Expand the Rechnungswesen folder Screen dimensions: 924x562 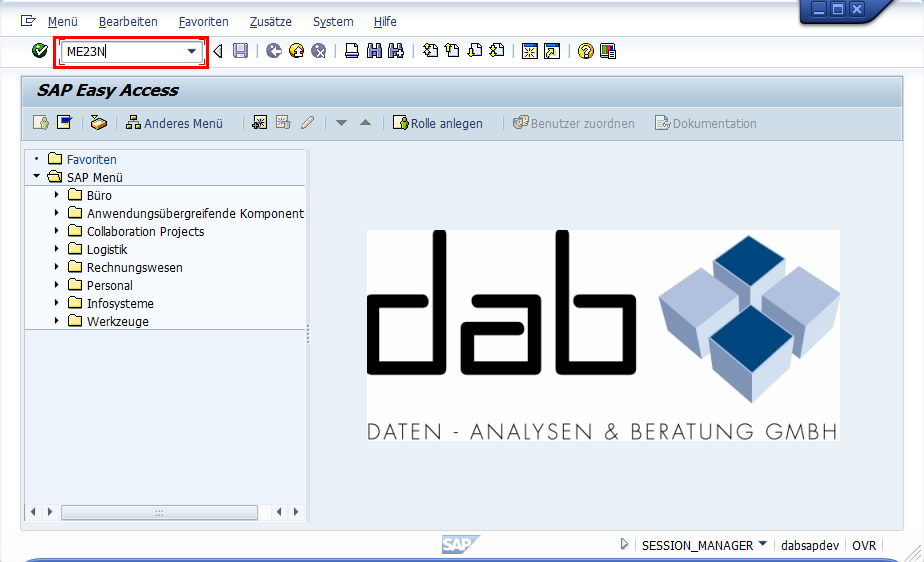(x=57, y=267)
